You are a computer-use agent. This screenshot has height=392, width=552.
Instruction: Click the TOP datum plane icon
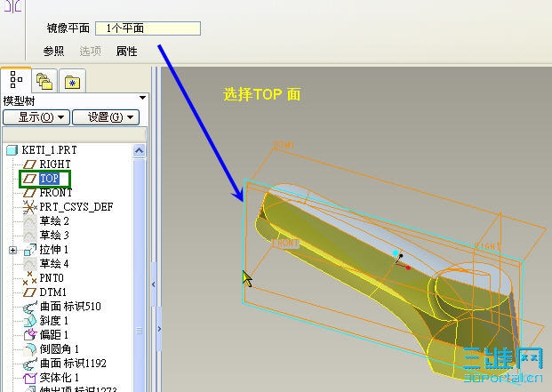[x=29, y=179]
